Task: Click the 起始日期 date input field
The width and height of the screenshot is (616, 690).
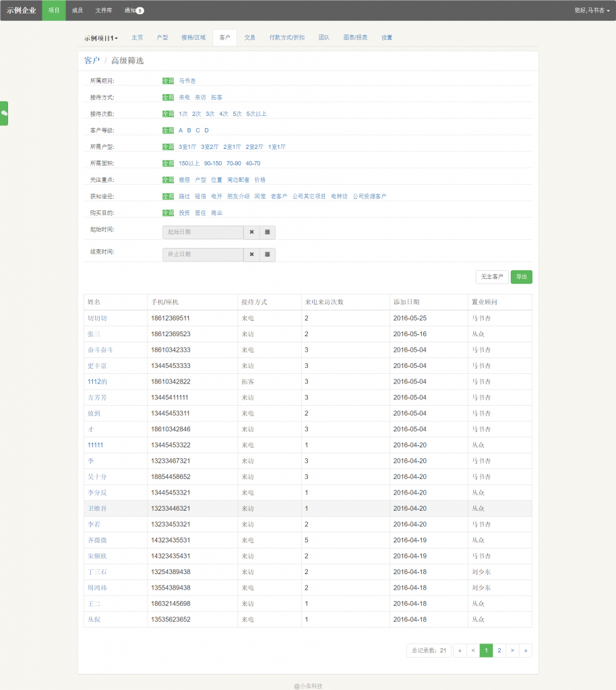Action: pyautogui.click(x=203, y=232)
